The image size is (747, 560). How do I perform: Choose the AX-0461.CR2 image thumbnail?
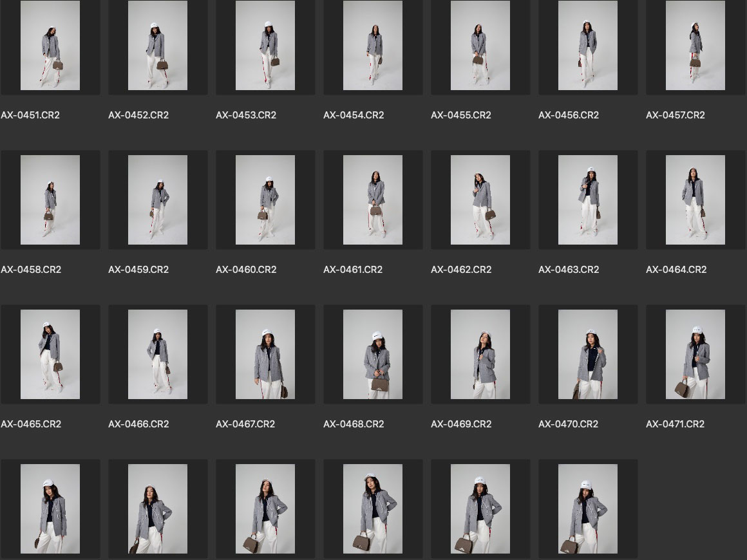[x=373, y=200]
